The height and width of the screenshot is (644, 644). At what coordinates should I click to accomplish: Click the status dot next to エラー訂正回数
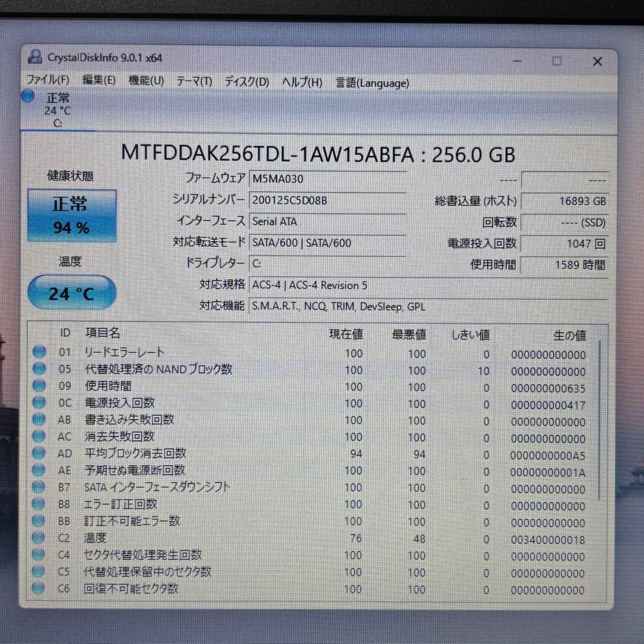click(38, 504)
